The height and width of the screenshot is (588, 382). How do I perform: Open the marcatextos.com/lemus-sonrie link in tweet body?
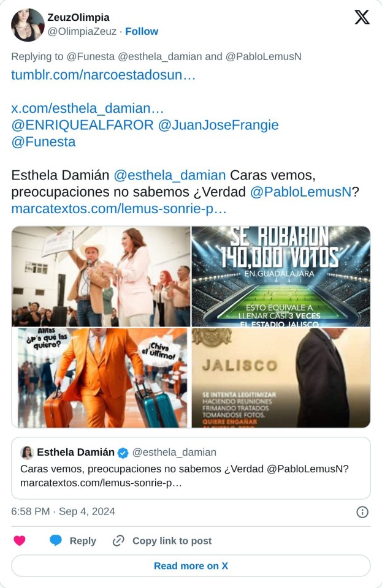coord(118,208)
